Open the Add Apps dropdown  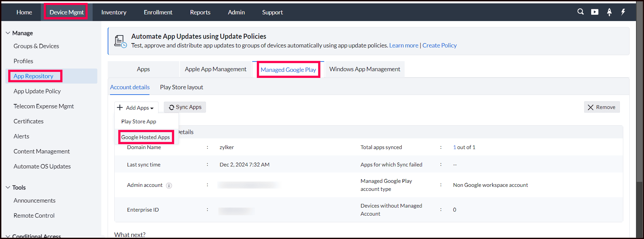click(136, 108)
